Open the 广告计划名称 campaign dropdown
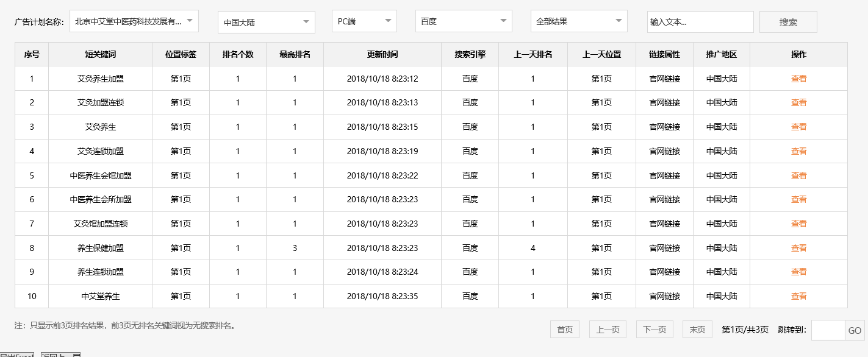 (x=134, y=20)
